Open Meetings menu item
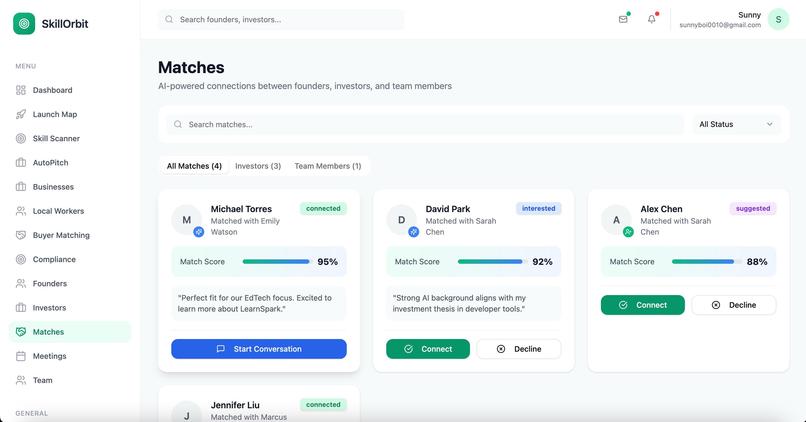Image resolution: width=806 pixels, height=422 pixels. click(70, 356)
